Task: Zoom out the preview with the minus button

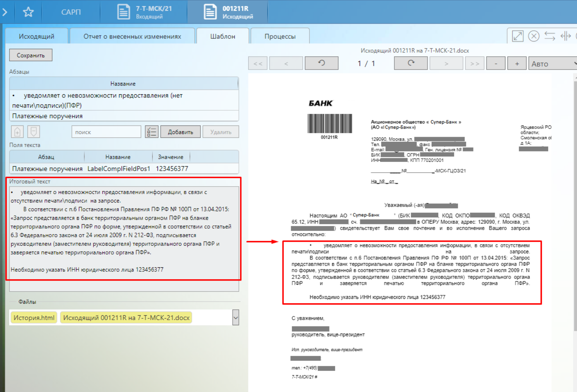Action: pos(496,64)
